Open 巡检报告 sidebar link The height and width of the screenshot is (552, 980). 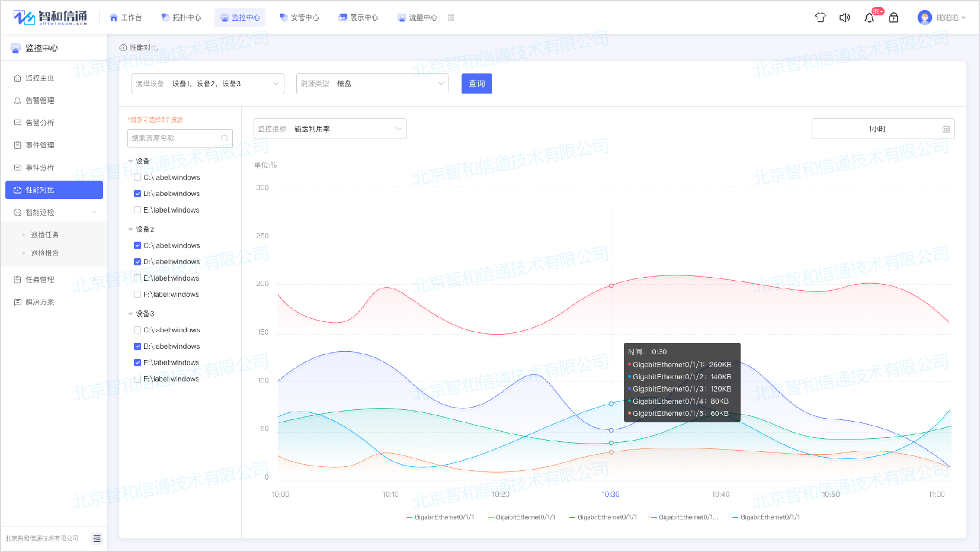(x=45, y=253)
